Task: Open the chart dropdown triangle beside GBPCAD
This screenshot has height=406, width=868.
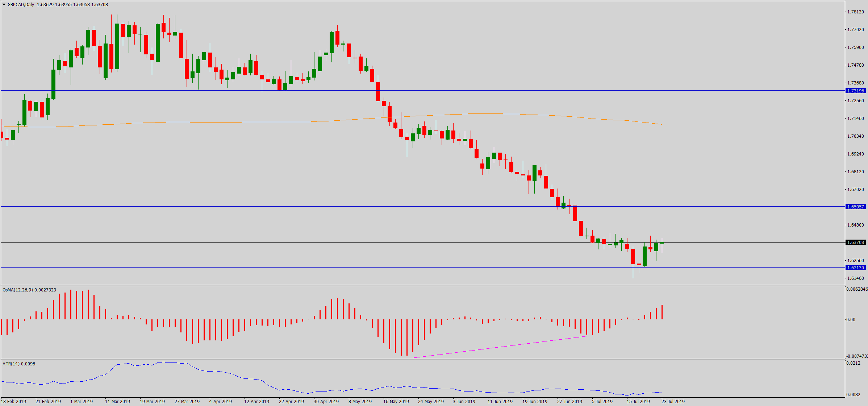Action: point(4,5)
